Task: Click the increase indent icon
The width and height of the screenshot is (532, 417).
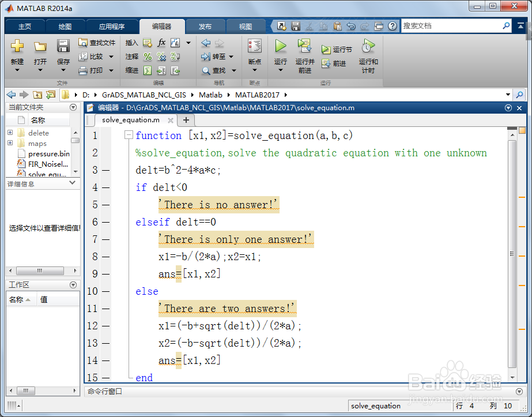Action: click(x=161, y=70)
